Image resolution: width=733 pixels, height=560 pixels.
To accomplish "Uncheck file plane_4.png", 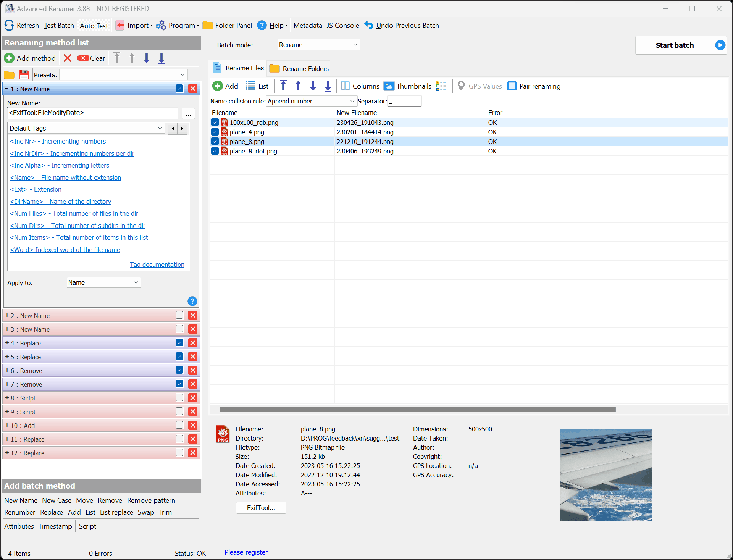I will click(215, 132).
